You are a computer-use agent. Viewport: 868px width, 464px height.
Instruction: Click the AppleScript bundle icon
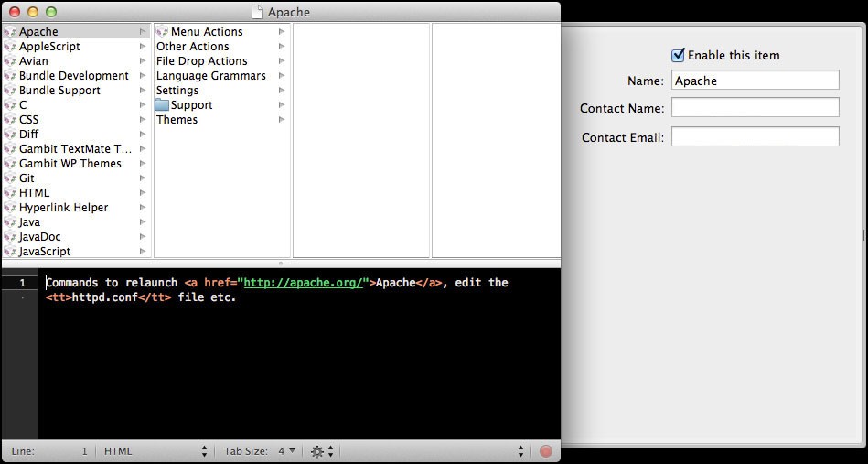coord(10,47)
